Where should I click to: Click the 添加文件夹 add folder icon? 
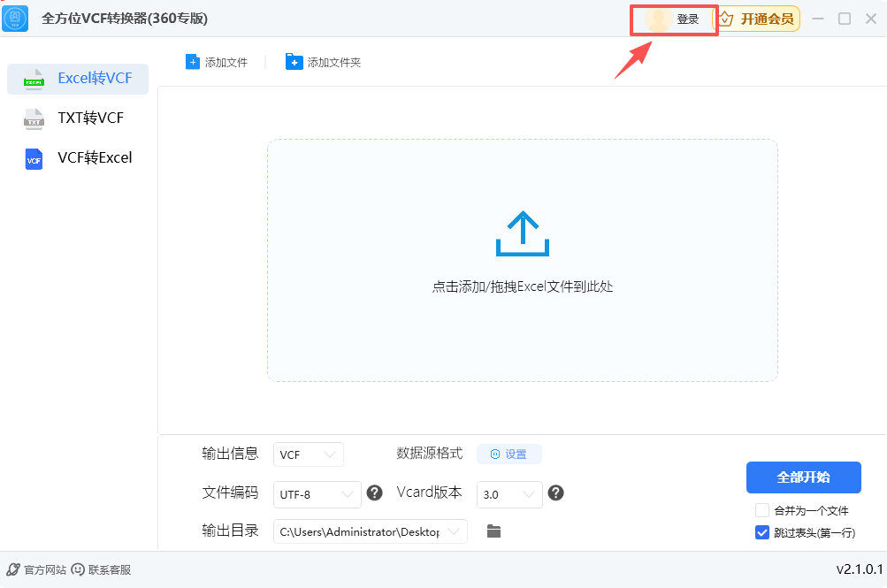[294, 62]
